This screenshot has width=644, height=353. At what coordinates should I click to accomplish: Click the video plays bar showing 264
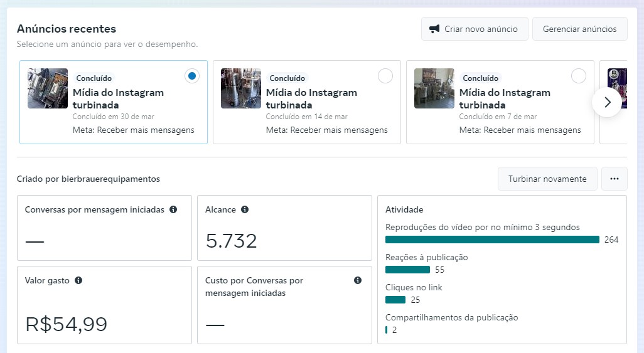tap(492, 240)
